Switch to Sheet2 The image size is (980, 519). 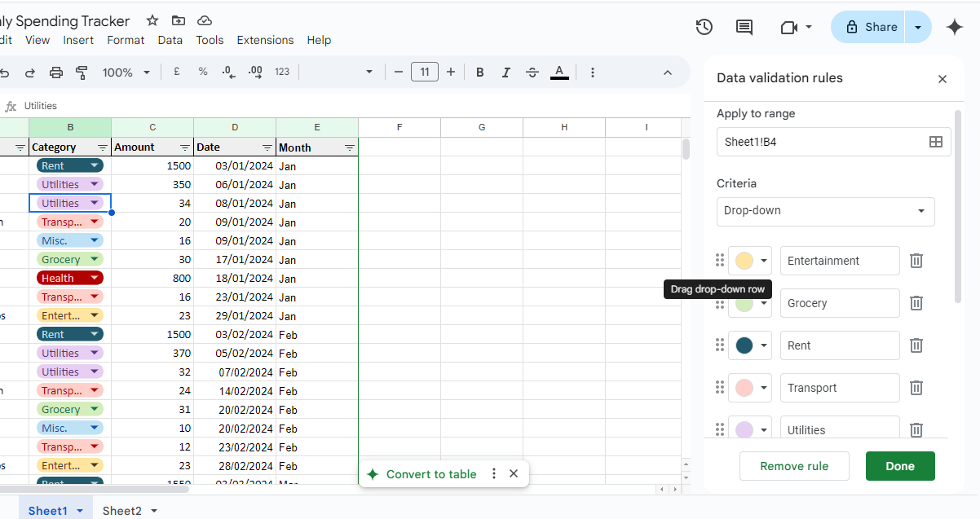122,510
